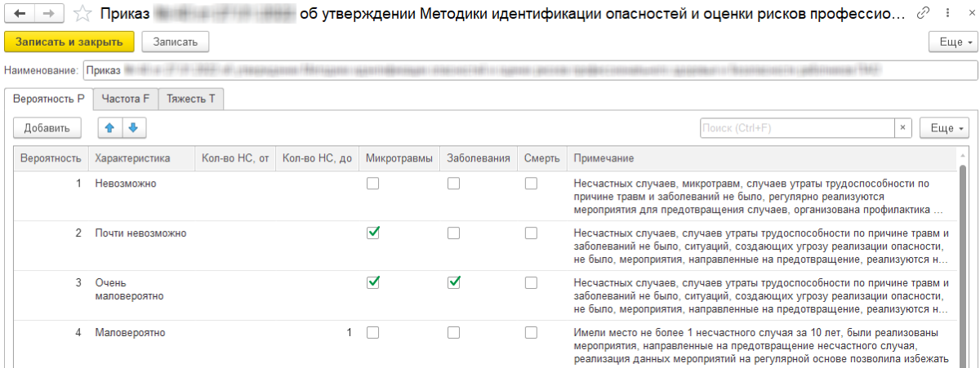The width and height of the screenshot is (980, 368).
Task: Enable Микротравмы checkbox for Невозможно row
Action: coord(373,184)
